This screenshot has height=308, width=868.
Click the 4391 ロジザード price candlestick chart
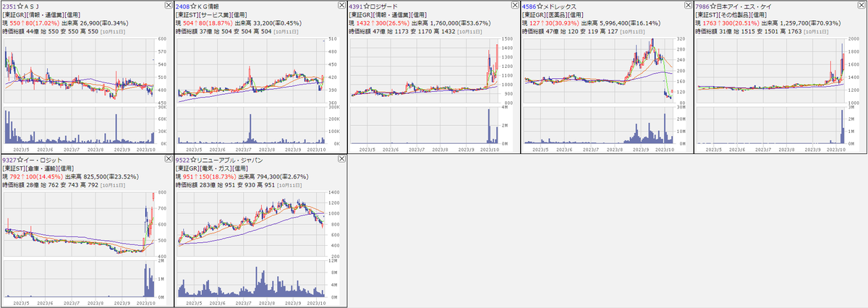coord(425,71)
